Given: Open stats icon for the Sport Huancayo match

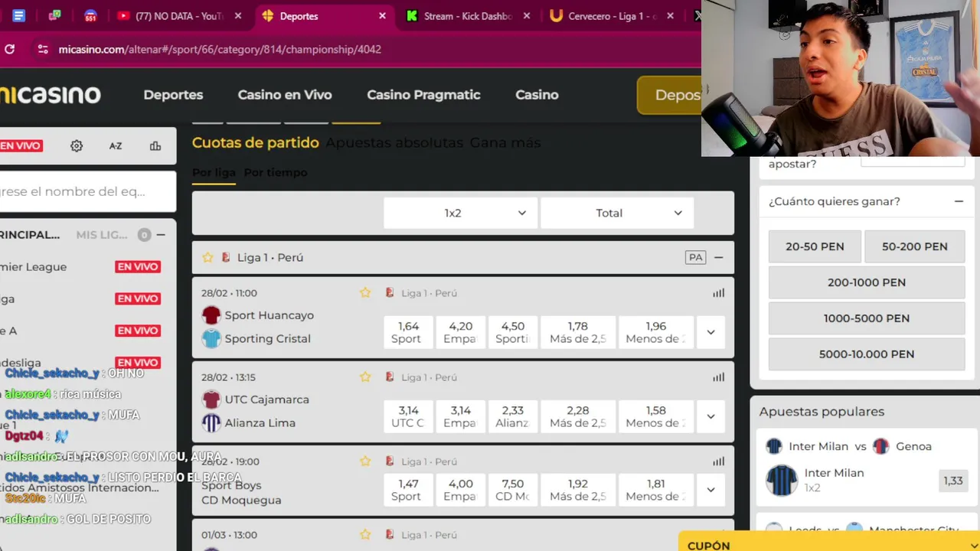Looking at the screenshot, I should [x=718, y=292].
